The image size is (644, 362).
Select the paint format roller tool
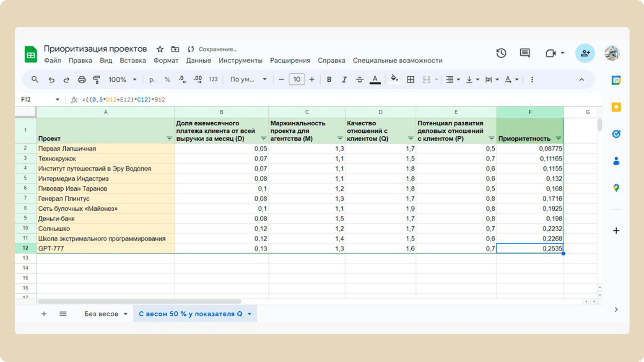(96, 80)
